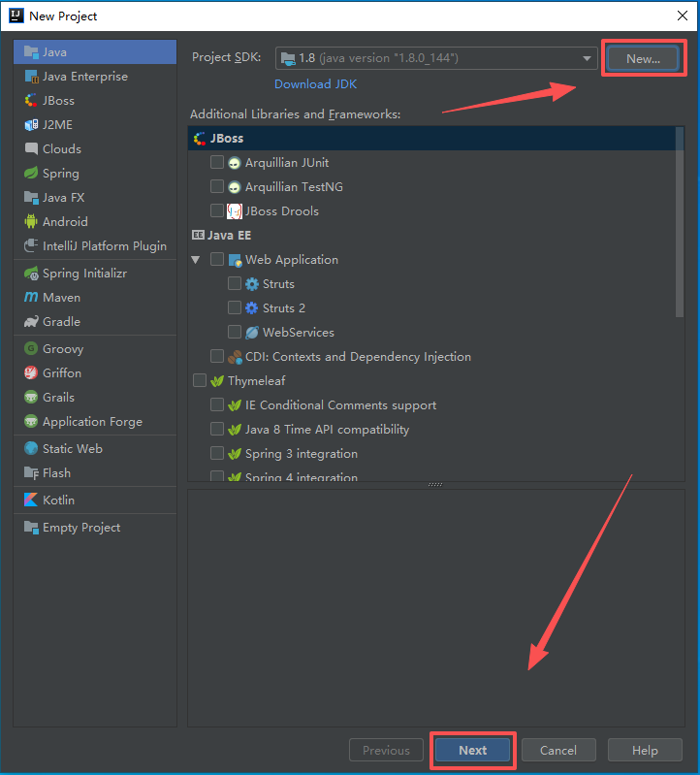The width and height of the screenshot is (700, 775).
Task: Choose Gradle in the project type list
Action: 95,321
